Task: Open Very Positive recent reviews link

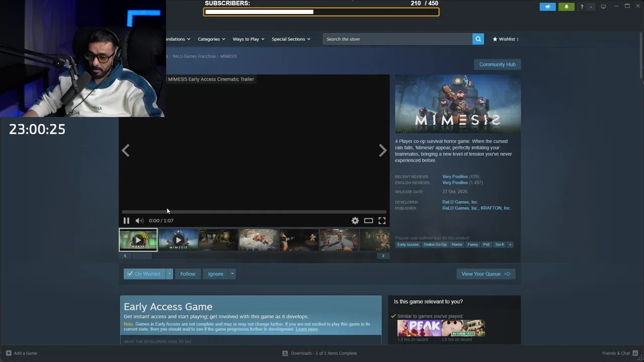Action: click(455, 176)
